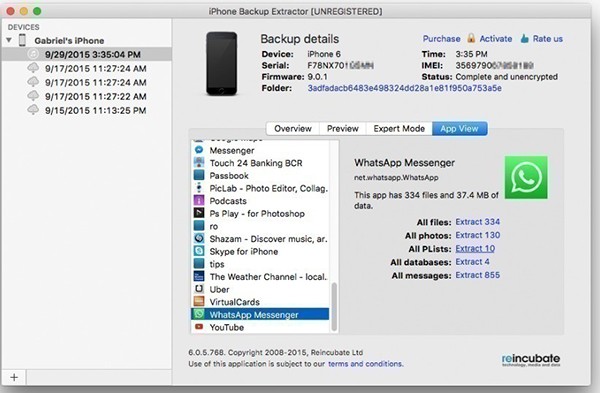Select The Weather Channel entry

[268, 277]
